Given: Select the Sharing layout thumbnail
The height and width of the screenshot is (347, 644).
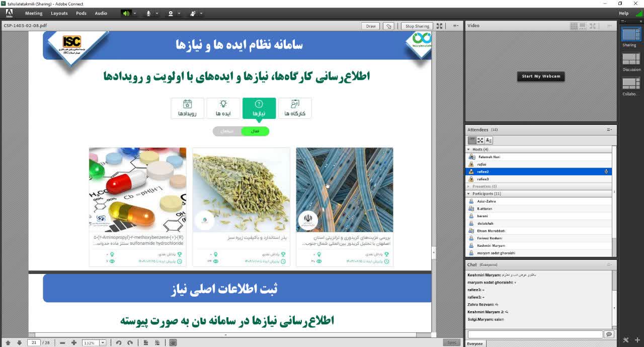Looking at the screenshot, I should click(630, 34).
